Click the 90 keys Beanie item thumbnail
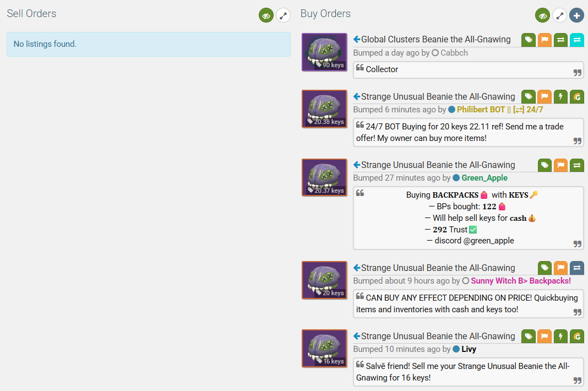This screenshot has width=588, height=391. point(324,52)
